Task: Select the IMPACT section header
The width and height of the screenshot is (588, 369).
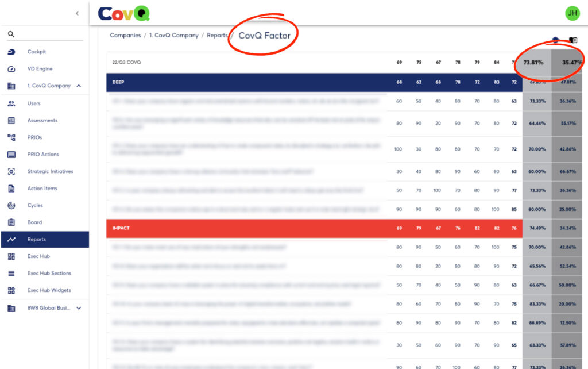Action: pos(314,228)
